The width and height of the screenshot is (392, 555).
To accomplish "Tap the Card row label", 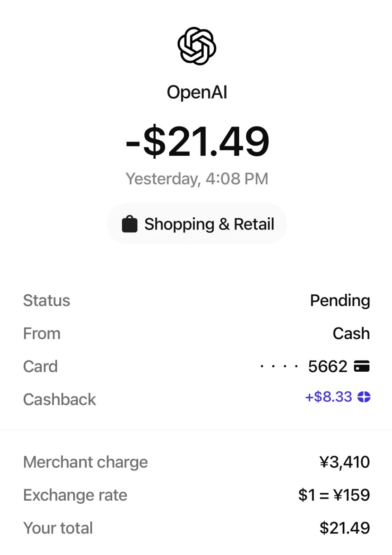I will click(40, 366).
